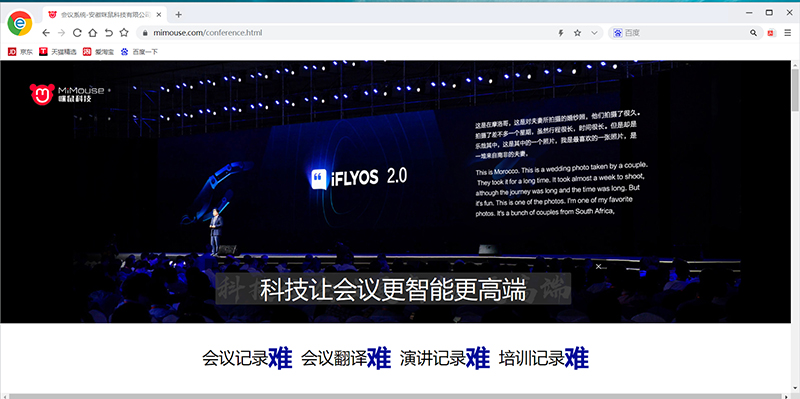Click the Baidu search engine icon
Image resolution: width=800 pixels, height=399 pixels.
click(618, 33)
